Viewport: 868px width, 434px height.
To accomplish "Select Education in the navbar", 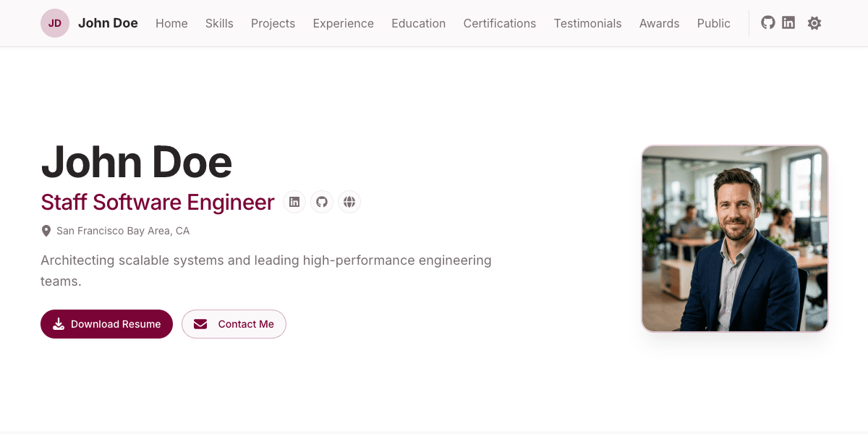I will pos(418,23).
